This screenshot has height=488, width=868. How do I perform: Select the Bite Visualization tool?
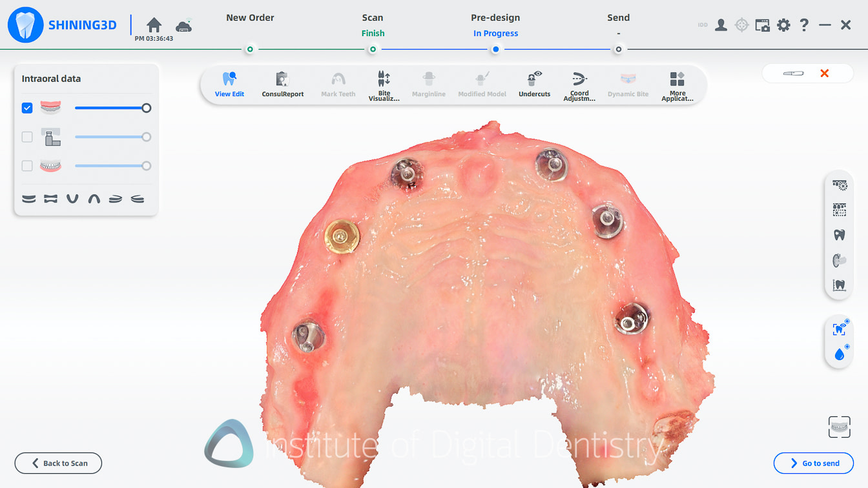pyautogui.click(x=384, y=85)
